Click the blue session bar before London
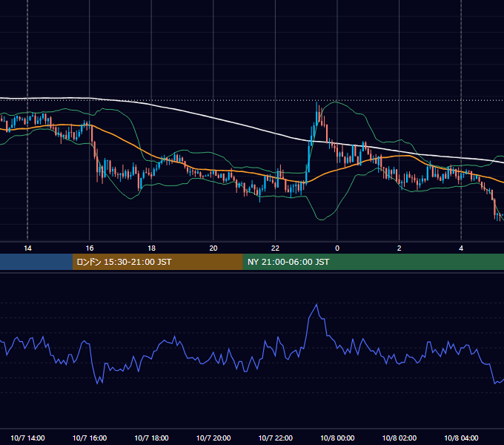This screenshot has height=445, width=504. click(x=36, y=262)
